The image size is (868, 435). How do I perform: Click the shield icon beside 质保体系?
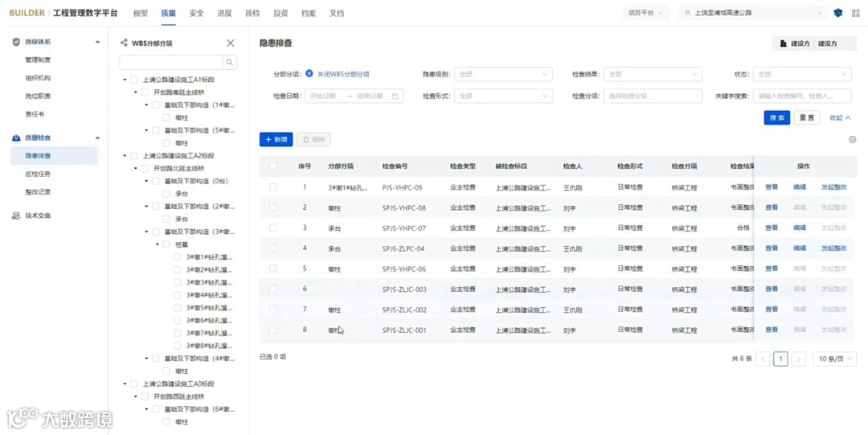pos(16,42)
